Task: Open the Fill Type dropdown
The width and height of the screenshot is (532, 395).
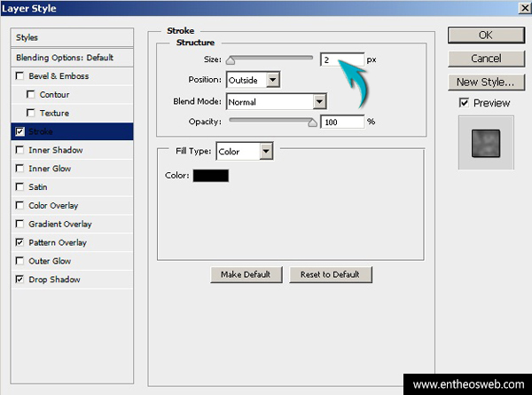Action: (264, 152)
